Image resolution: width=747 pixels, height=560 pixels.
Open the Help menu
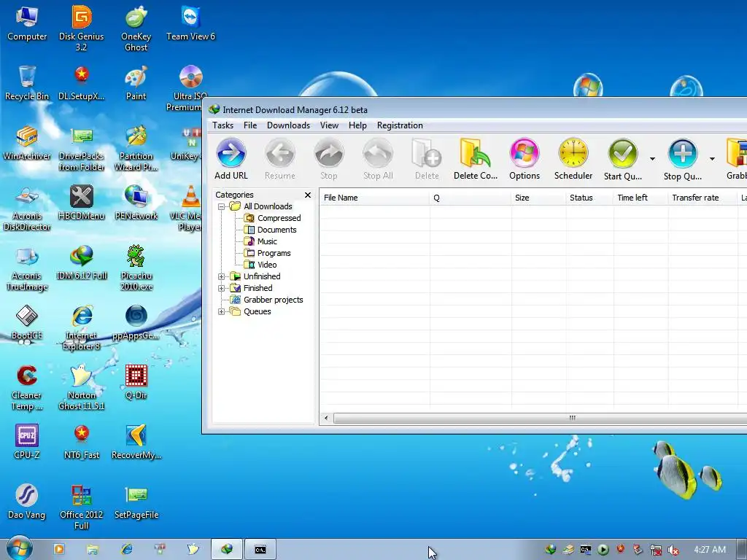357,125
